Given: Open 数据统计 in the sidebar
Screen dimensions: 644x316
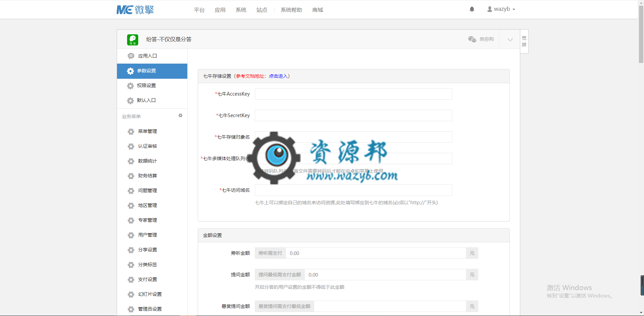Looking at the screenshot, I should (152, 161).
